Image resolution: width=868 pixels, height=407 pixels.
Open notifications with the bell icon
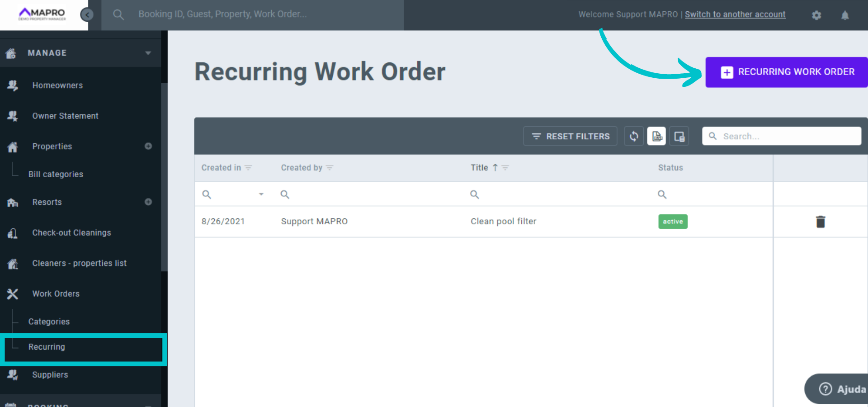[844, 15]
